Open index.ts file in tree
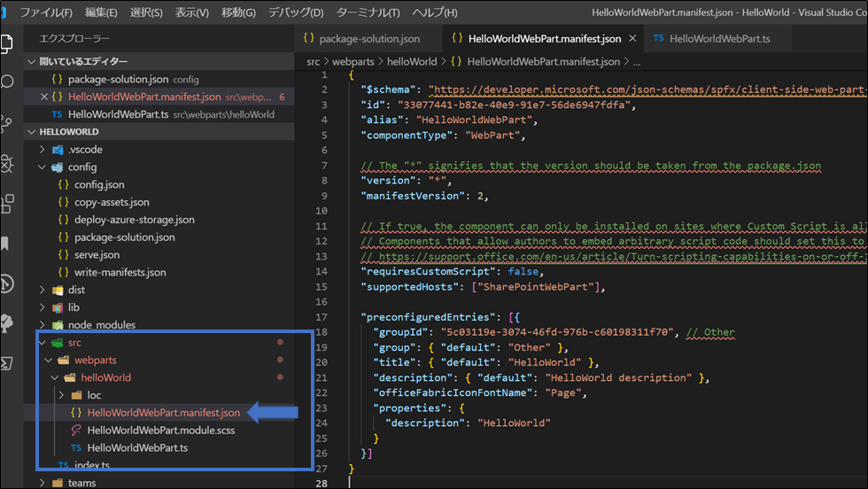Screen dimensions: 868x489 click(x=92, y=464)
